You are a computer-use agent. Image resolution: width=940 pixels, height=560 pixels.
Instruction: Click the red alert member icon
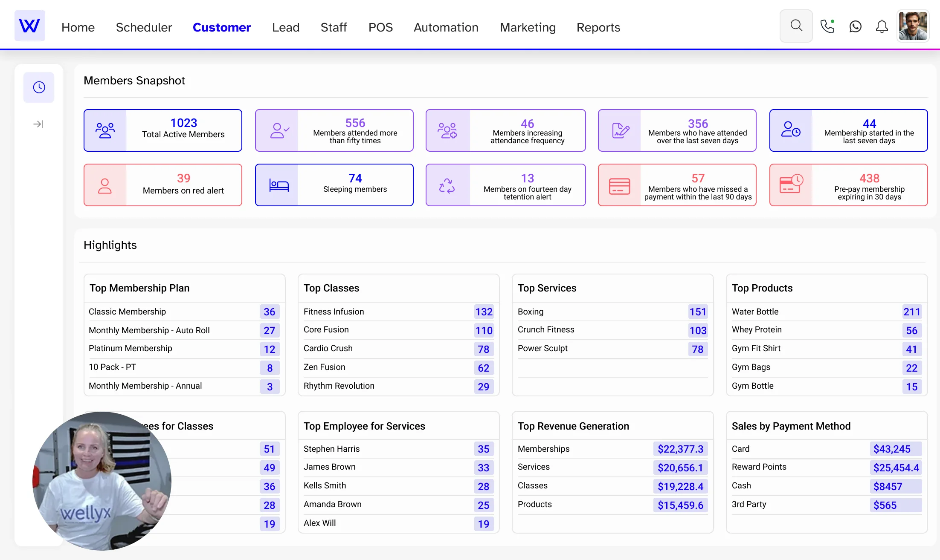pos(105,186)
